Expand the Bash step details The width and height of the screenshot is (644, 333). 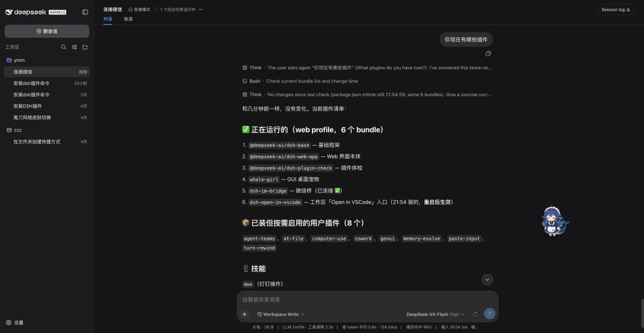(x=300, y=81)
